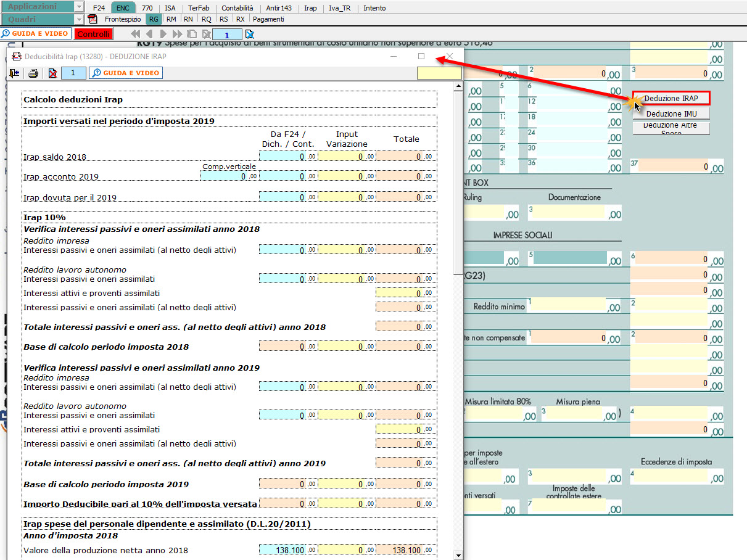Viewport: 747px width, 560px height.
Task: Go to previous page in main toolbar
Action: 149,34
